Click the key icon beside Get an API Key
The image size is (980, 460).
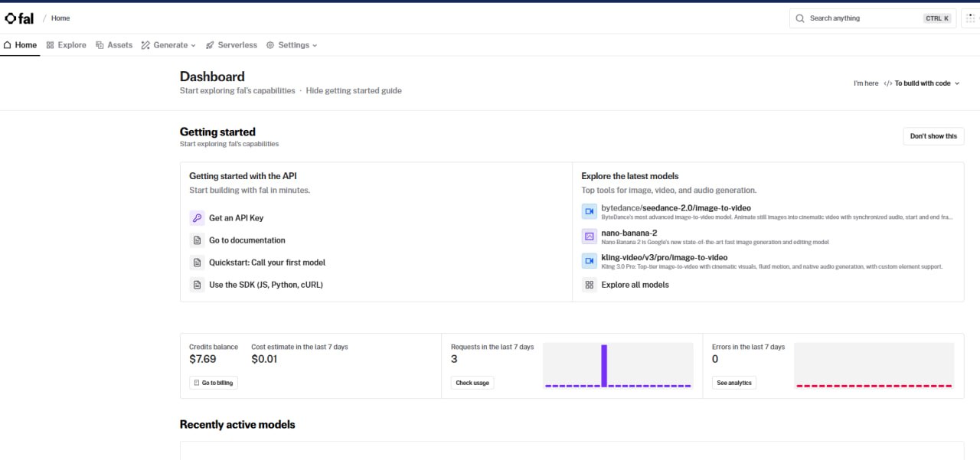197,218
